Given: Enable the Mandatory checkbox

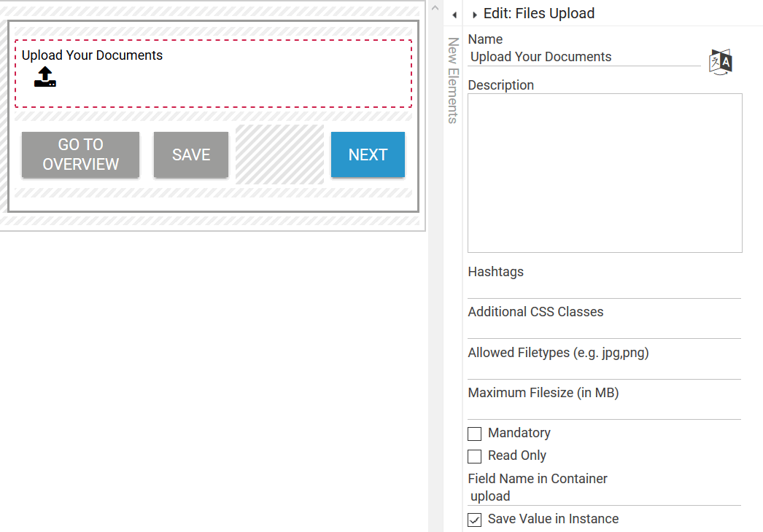Looking at the screenshot, I should point(475,434).
